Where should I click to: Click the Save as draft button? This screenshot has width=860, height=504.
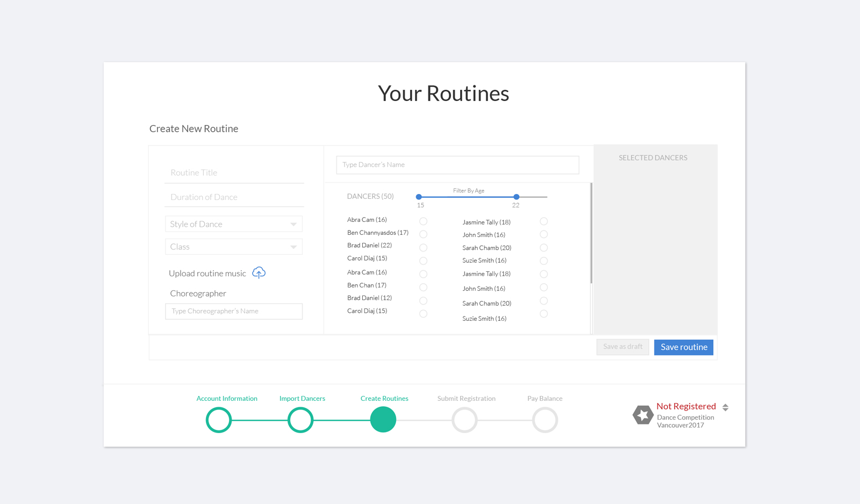[x=622, y=347]
